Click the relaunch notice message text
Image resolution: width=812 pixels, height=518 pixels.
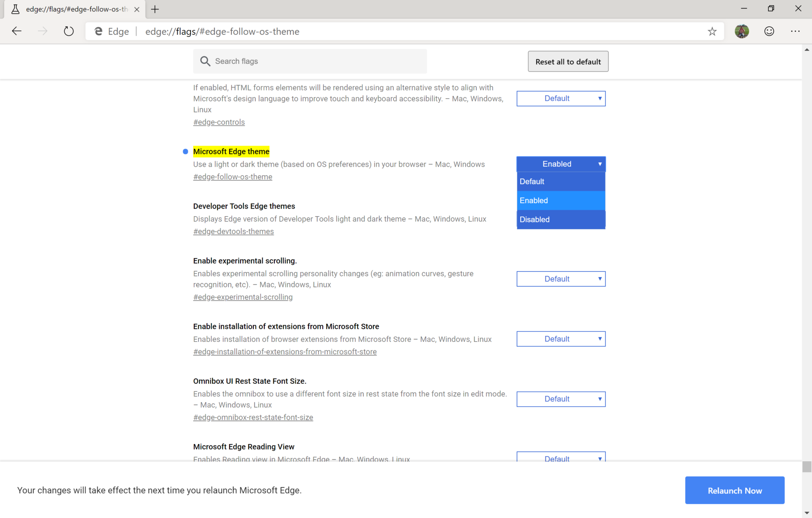159,490
